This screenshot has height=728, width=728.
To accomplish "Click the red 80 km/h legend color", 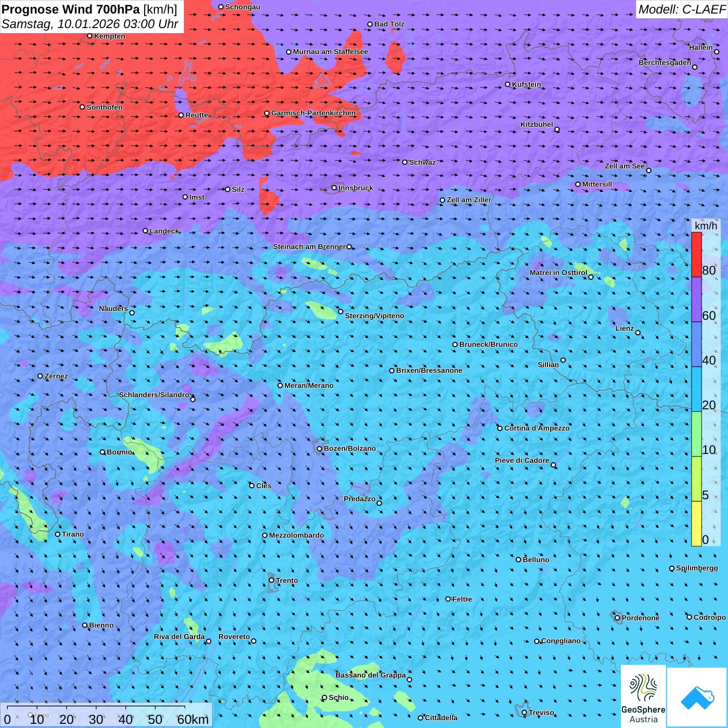I will [696, 254].
